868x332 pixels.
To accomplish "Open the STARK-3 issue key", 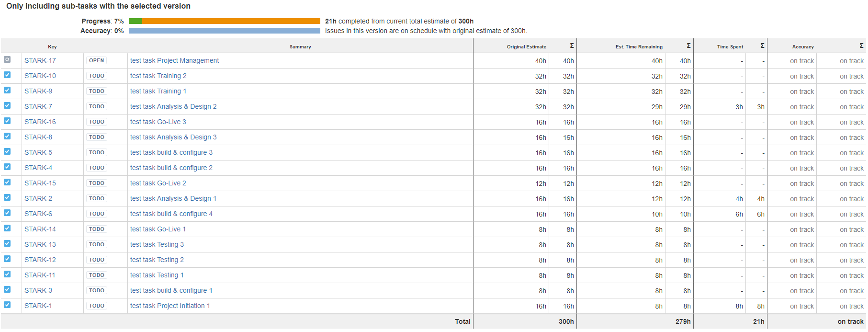I will coord(38,290).
